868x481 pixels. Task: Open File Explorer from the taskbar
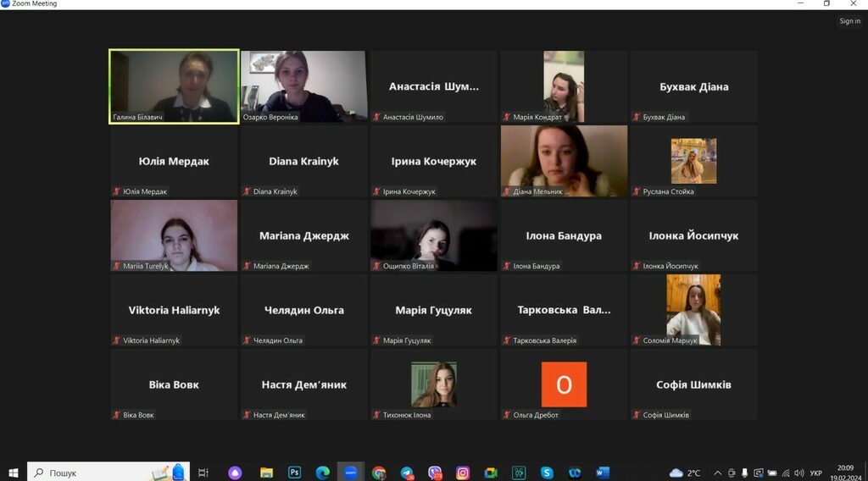pos(266,473)
